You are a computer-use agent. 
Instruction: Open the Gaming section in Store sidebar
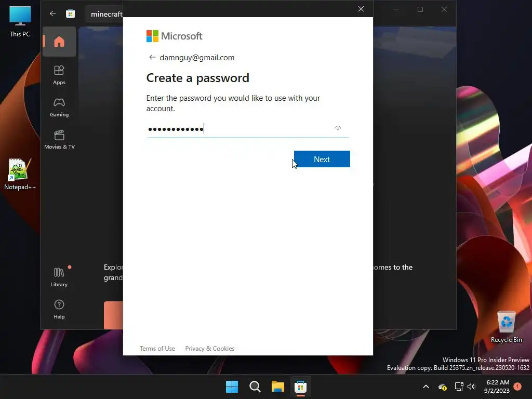pyautogui.click(x=59, y=107)
